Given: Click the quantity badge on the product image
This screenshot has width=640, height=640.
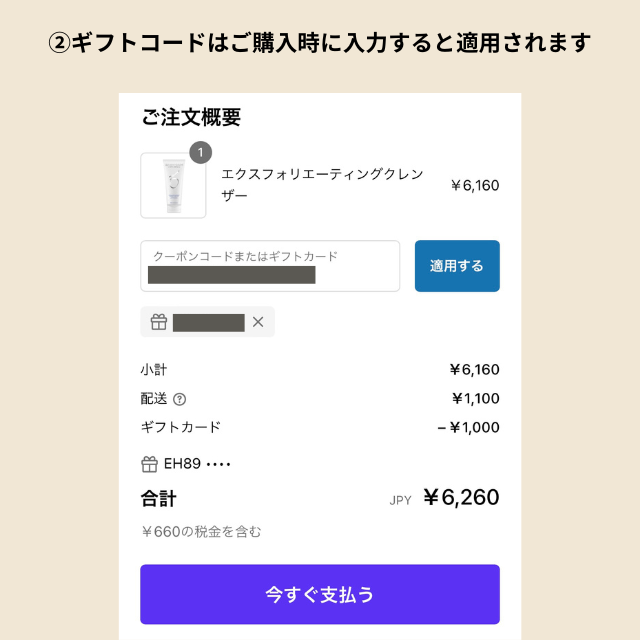Looking at the screenshot, I should 200,152.
